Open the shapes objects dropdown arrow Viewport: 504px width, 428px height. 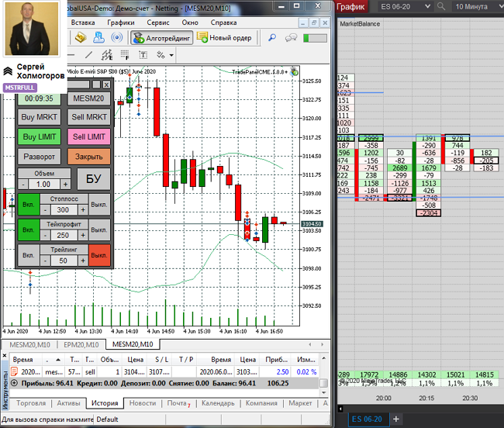(x=171, y=55)
